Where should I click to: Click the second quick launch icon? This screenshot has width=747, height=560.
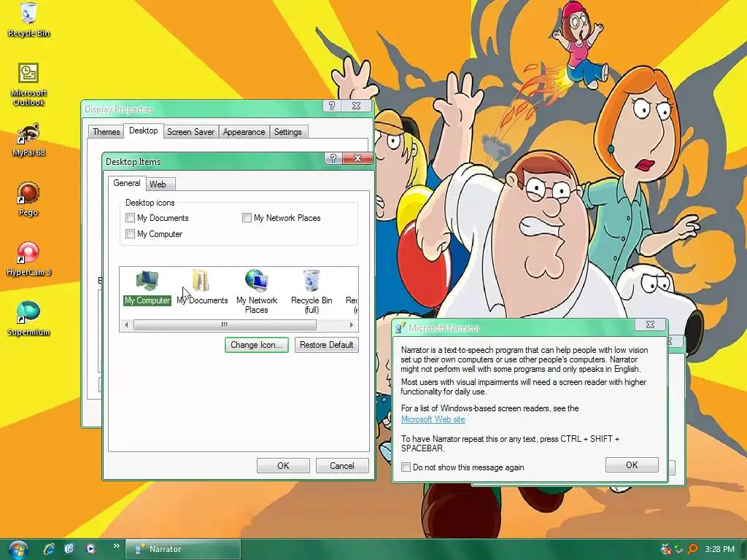69,549
